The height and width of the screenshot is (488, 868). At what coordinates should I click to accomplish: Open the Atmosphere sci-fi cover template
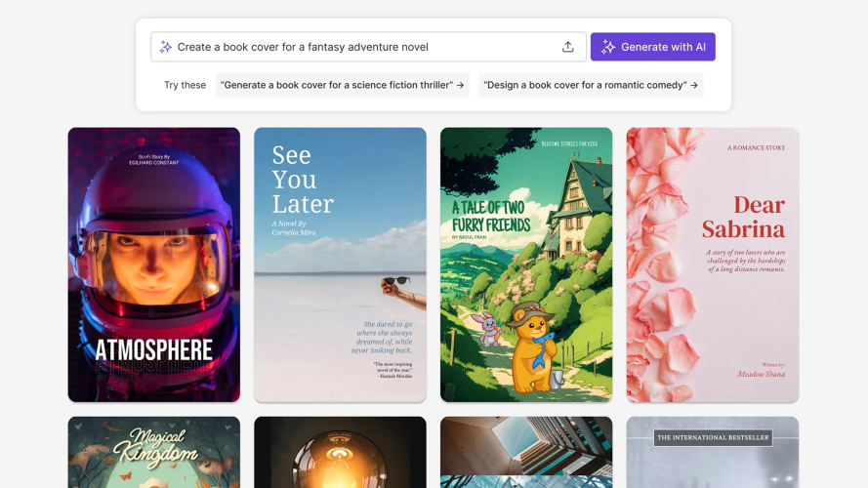coord(154,264)
